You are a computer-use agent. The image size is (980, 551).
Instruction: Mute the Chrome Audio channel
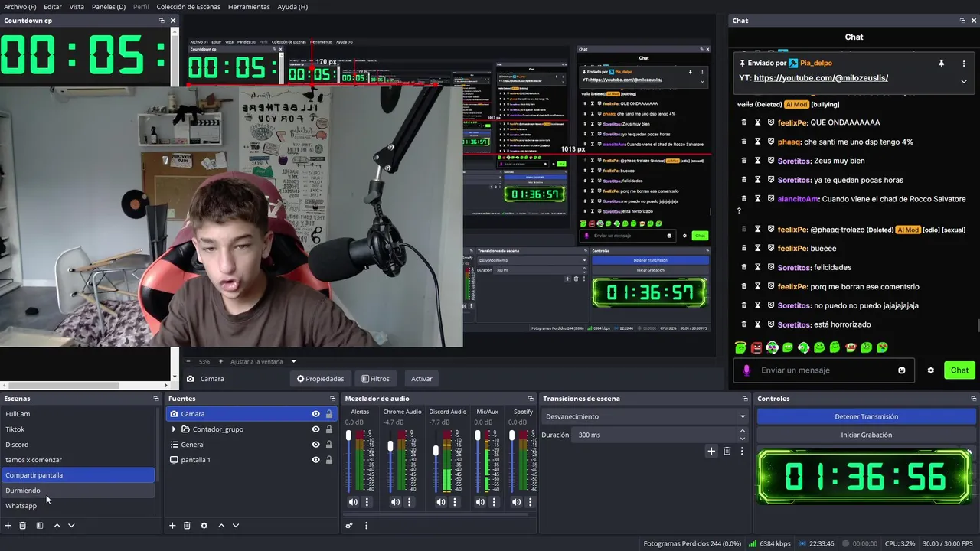(395, 502)
